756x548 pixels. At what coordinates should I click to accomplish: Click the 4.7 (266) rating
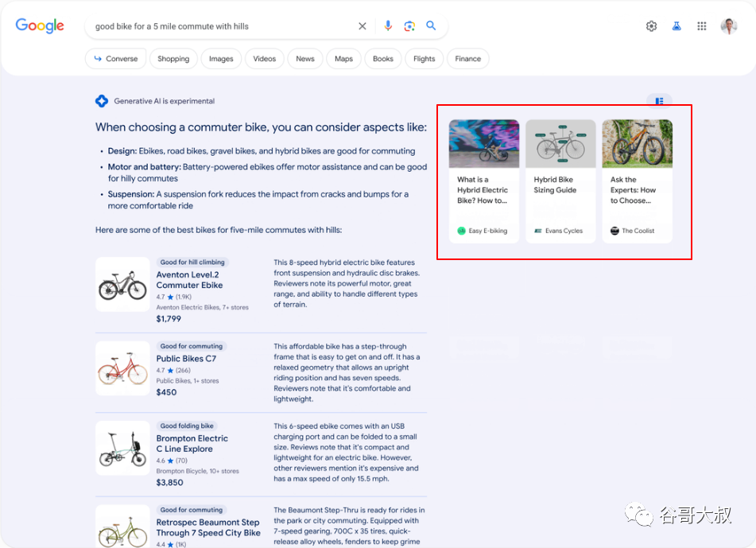tap(173, 370)
